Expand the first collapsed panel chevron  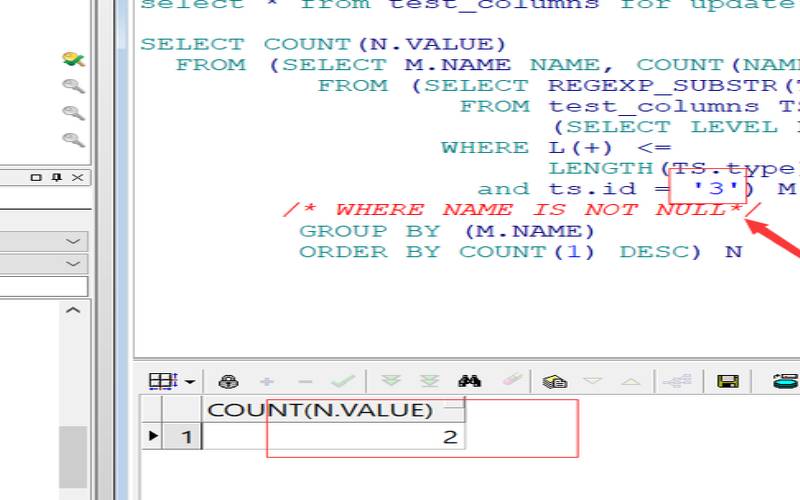coord(73,242)
